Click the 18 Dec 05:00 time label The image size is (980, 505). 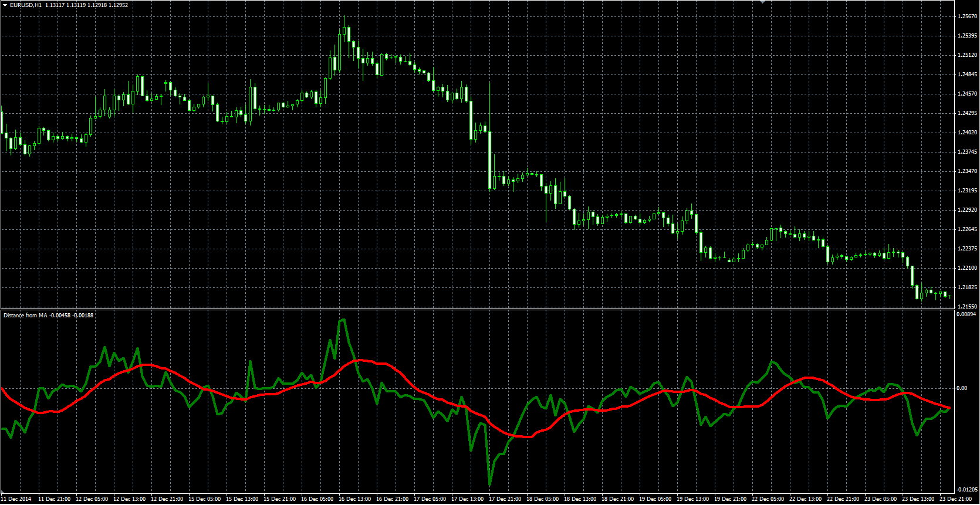[x=542, y=499]
